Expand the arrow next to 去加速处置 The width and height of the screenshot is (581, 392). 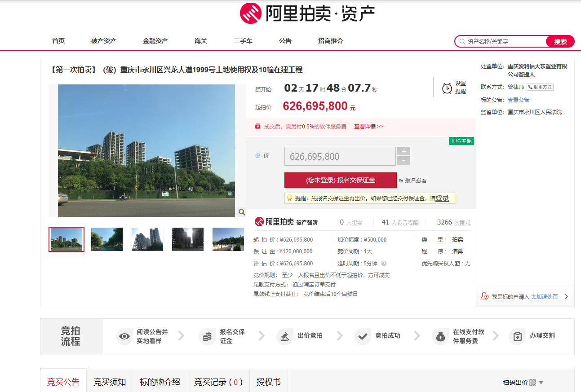[x=567, y=296]
